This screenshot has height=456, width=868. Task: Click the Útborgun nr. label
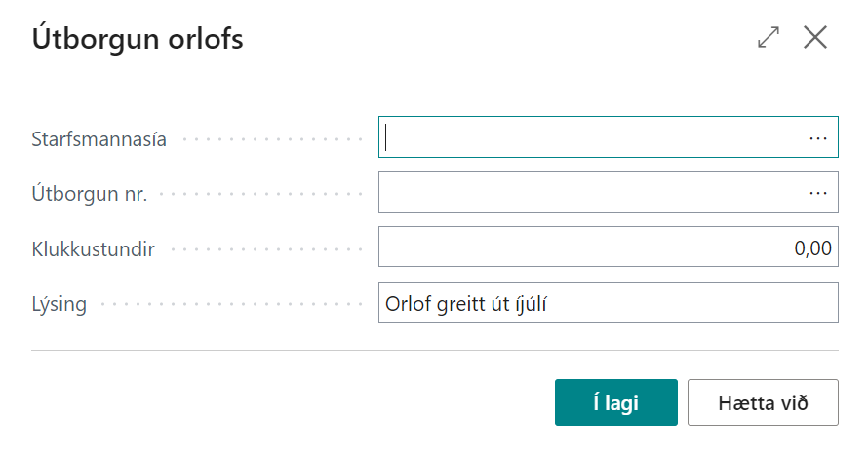point(90,194)
